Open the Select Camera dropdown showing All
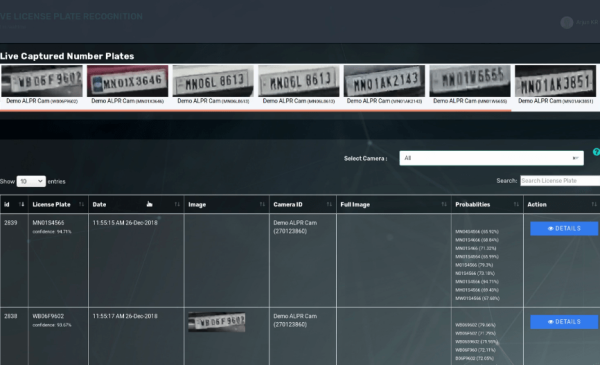This screenshot has height=365, width=600. [491, 158]
